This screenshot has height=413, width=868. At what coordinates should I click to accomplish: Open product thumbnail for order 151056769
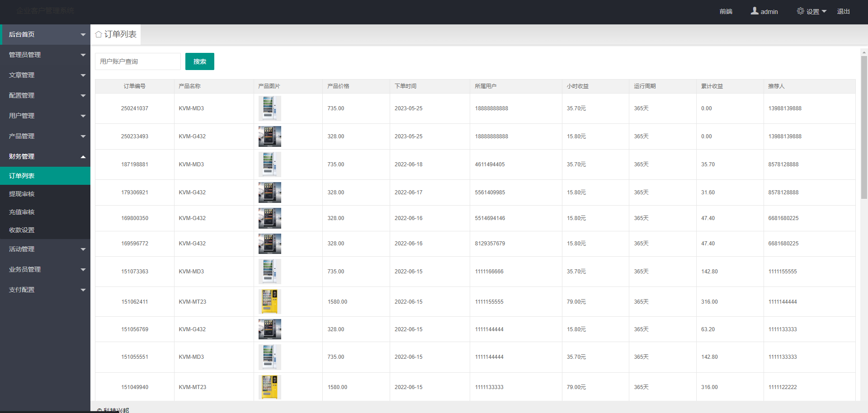click(270, 329)
